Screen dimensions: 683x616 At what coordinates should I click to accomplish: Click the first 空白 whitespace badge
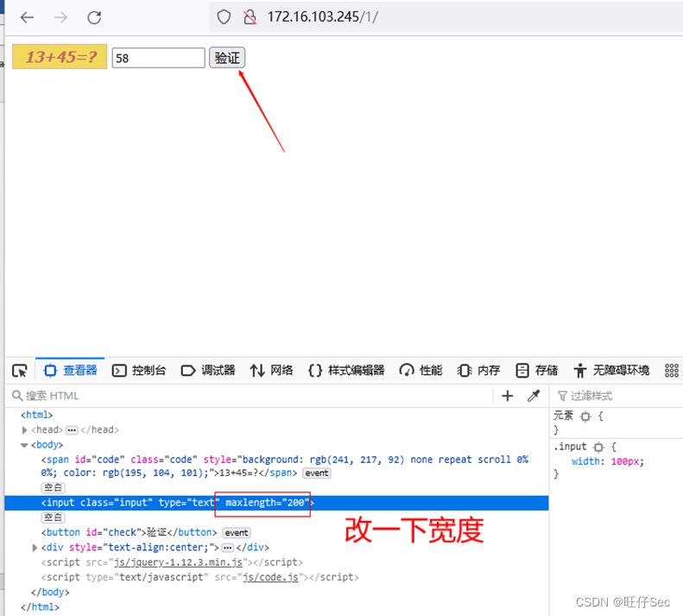[x=54, y=488]
